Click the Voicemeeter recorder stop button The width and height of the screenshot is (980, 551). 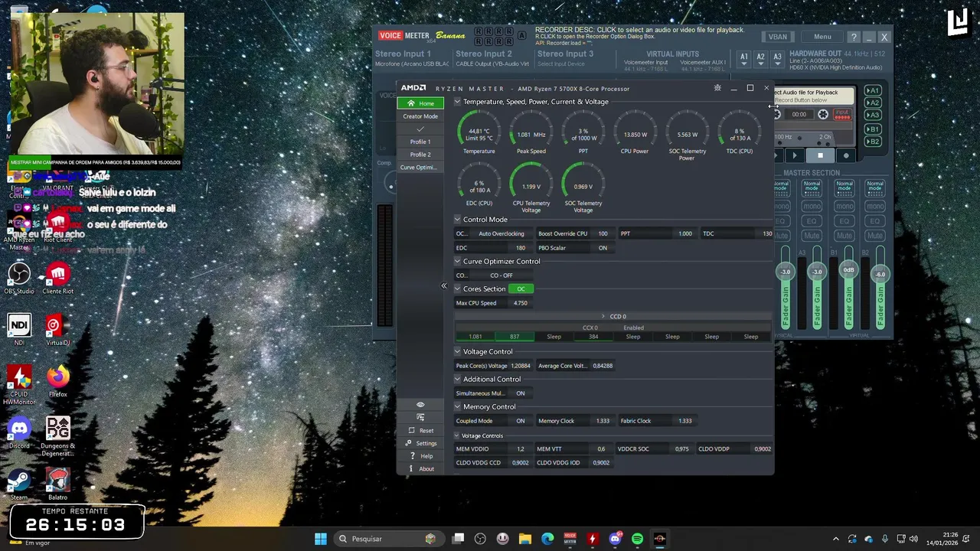pos(820,155)
